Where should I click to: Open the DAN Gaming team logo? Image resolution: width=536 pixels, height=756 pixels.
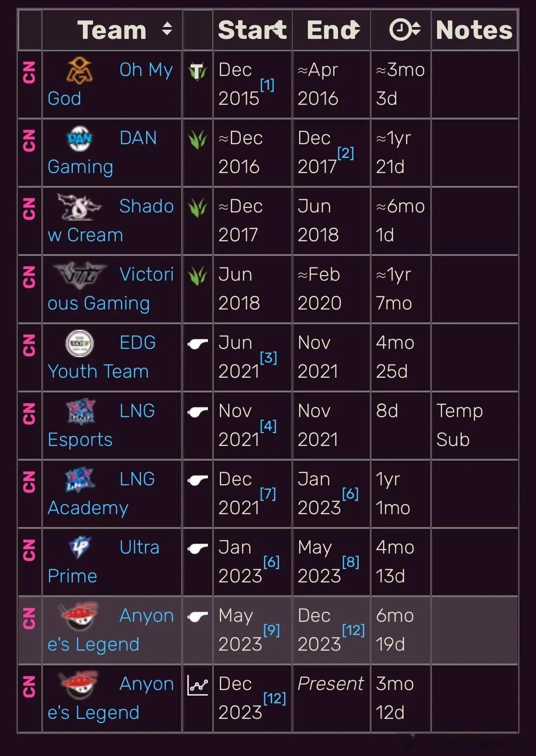[80, 139]
